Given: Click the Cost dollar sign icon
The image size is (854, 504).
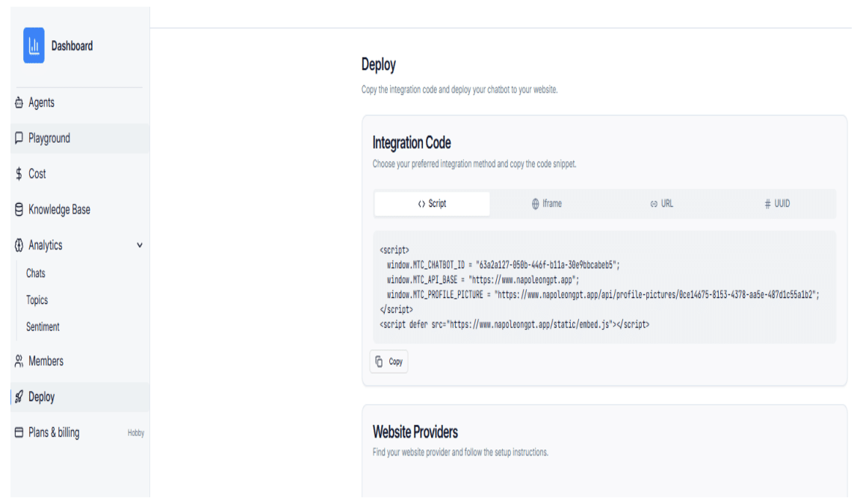Looking at the screenshot, I should 19,174.
